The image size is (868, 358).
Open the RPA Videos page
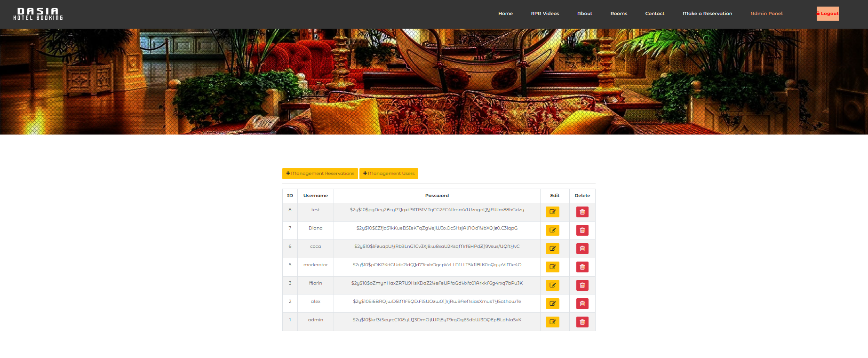click(545, 14)
